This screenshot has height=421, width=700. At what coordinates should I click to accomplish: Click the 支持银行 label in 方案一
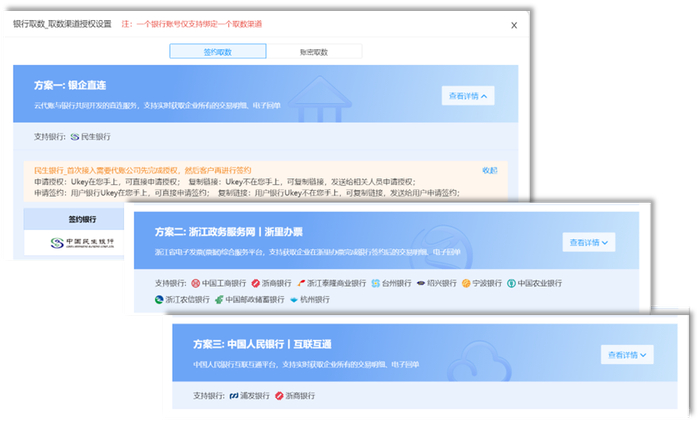tap(50, 137)
